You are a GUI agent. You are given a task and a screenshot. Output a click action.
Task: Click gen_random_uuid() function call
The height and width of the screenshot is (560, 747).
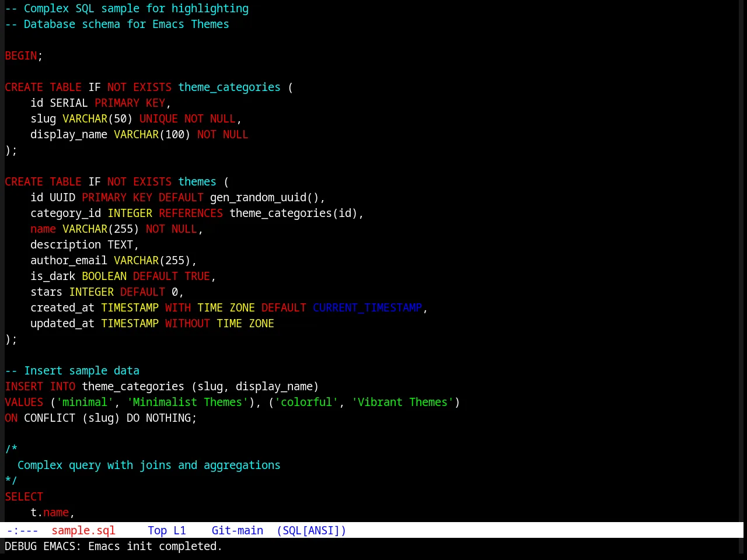(x=265, y=197)
